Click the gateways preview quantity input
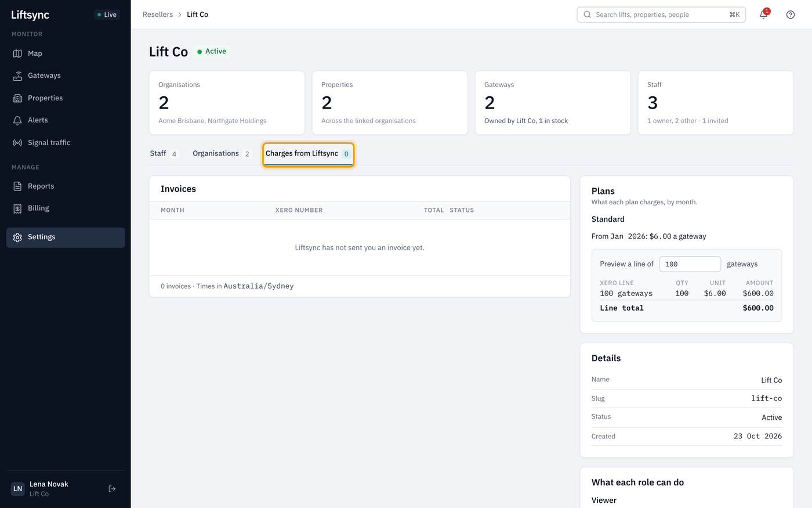This screenshot has width=812, height=508. [x=690, y=264]
